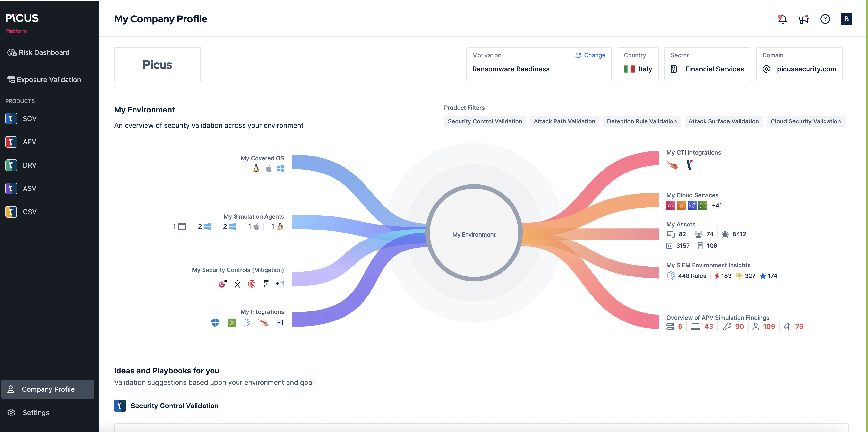Expand the +11 security controls badge
Screen dimensions: 868x432
point(280,284)
